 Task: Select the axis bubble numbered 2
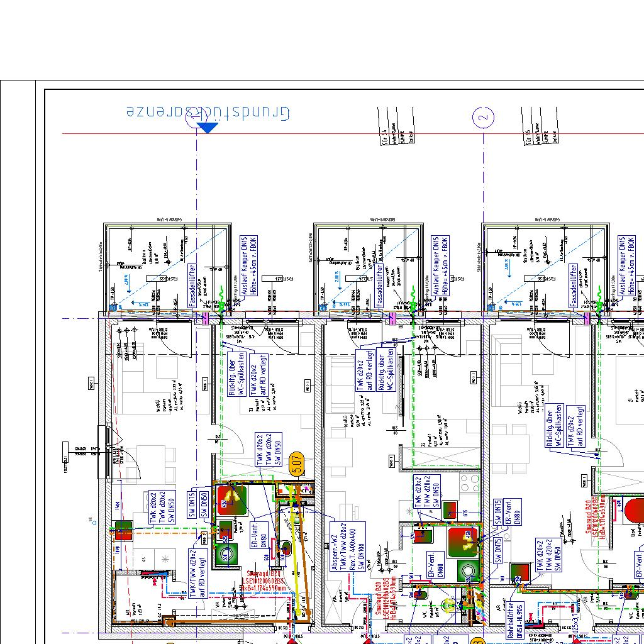(483, 117)
